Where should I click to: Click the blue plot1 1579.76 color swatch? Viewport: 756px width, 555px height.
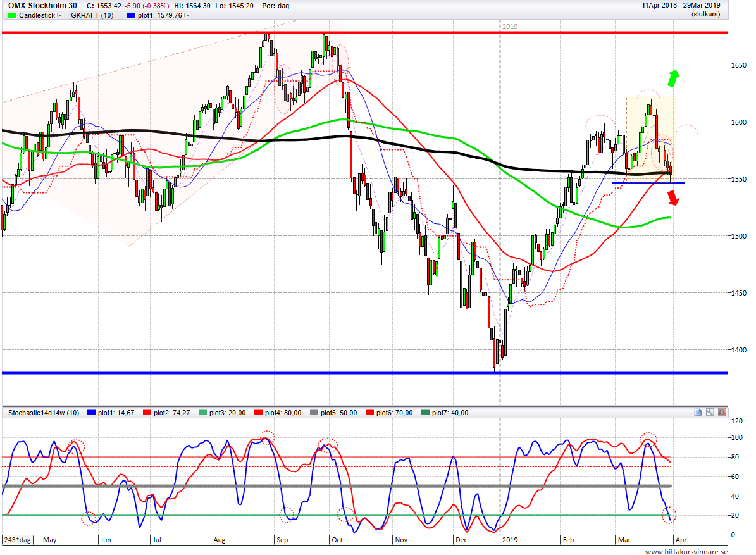coord(131,15)
